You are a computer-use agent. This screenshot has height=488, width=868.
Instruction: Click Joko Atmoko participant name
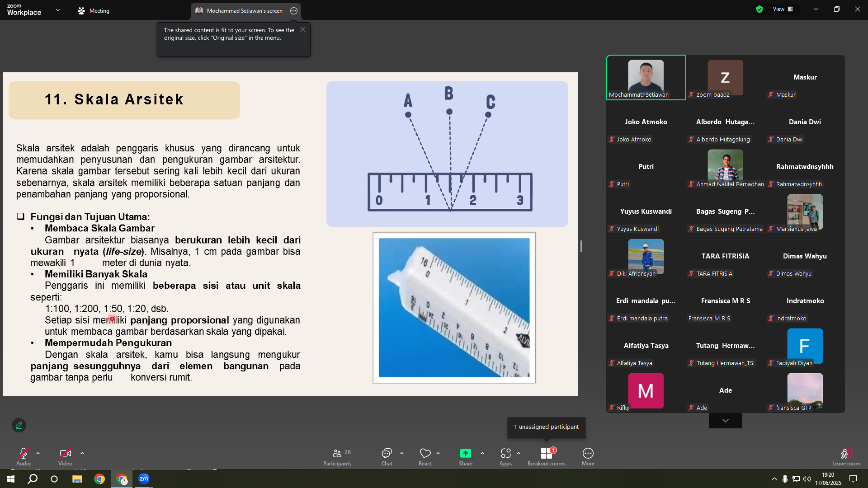[646, 122]
